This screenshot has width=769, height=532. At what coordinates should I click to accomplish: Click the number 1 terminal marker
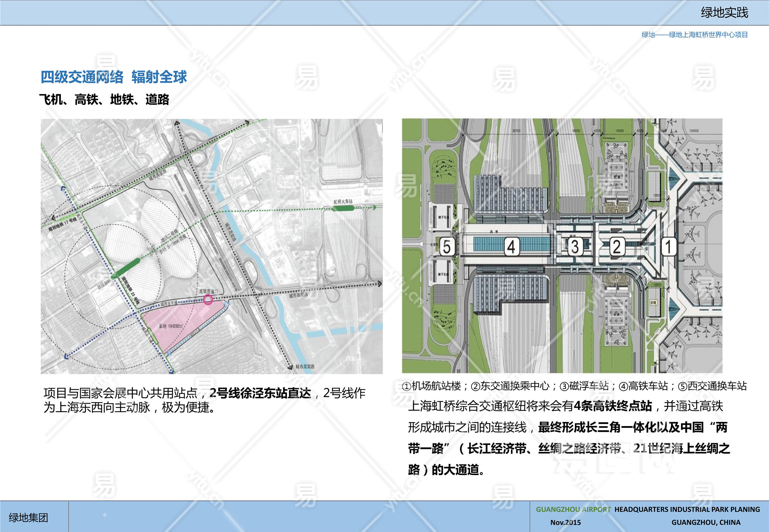pos(668,247)
